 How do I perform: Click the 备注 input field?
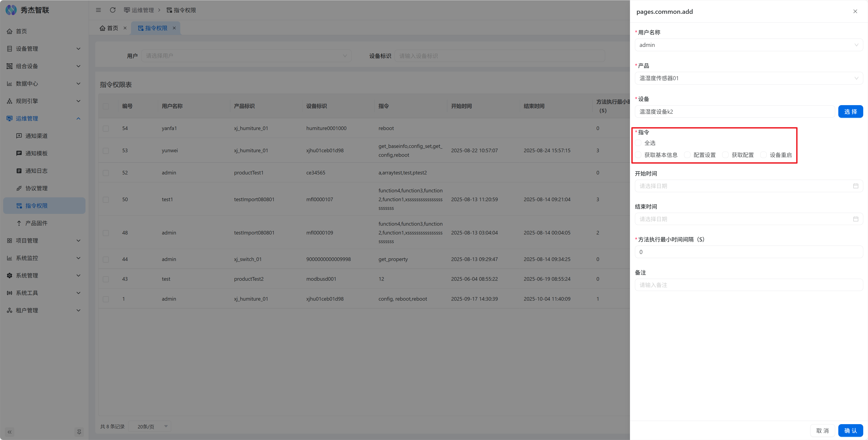[x=748, y=285]
